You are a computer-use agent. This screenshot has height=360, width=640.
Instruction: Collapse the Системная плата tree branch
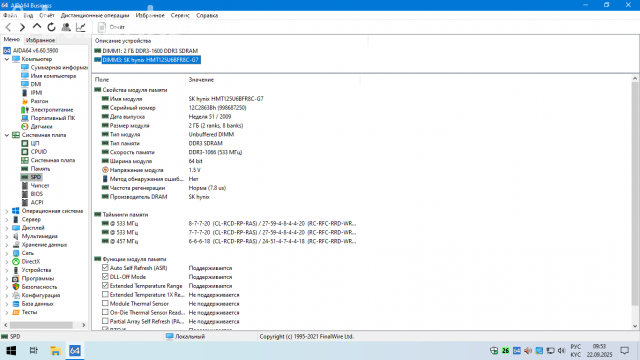coord(7,135)
